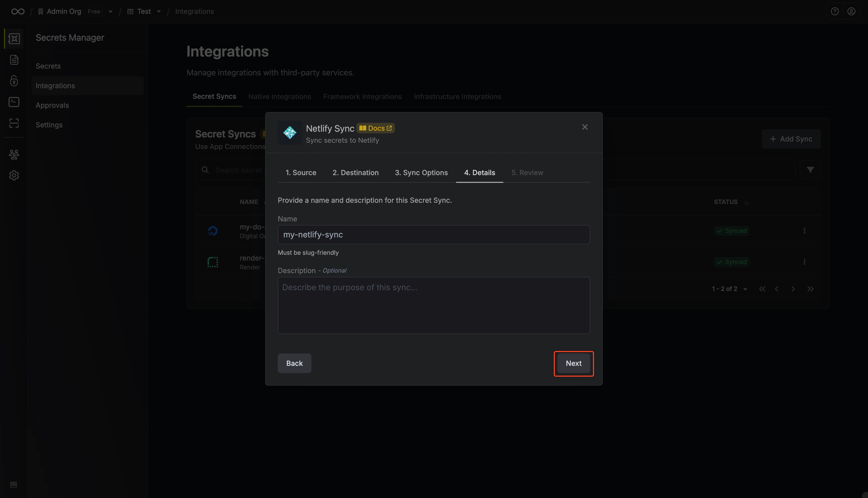
Task: Select the 5. Review step
Action: (527, 173)
